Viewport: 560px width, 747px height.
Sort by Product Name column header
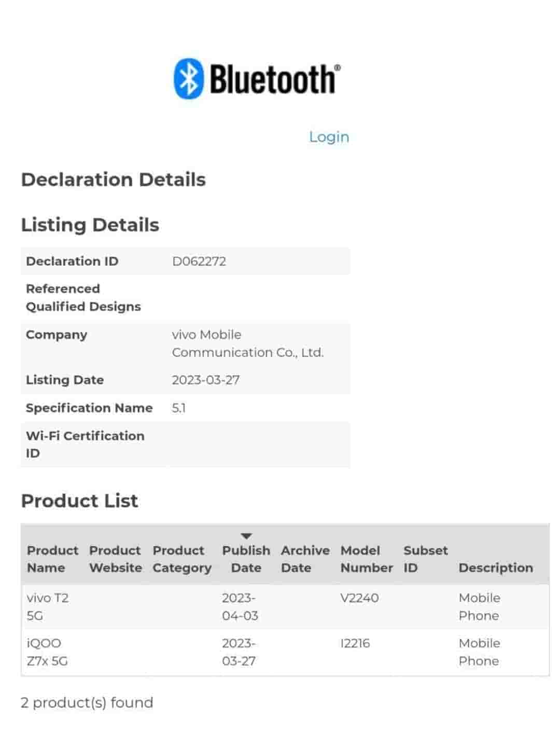tap(52, 559)
